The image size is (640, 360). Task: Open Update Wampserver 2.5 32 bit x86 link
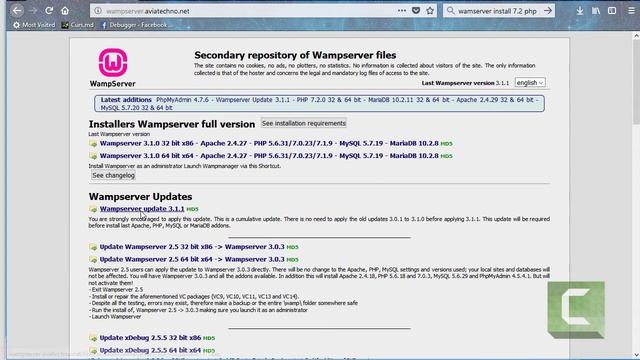(192, 247)
